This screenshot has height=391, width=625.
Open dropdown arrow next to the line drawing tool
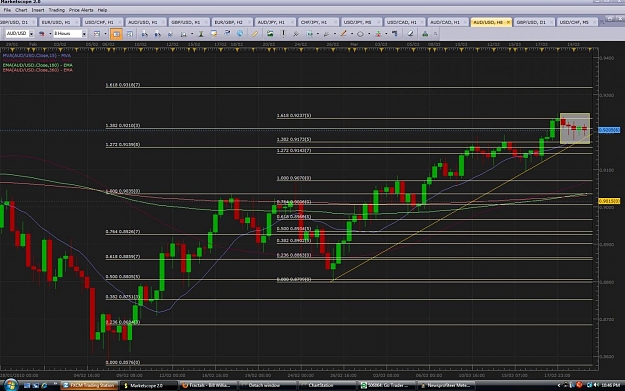(x=352, y=34)
